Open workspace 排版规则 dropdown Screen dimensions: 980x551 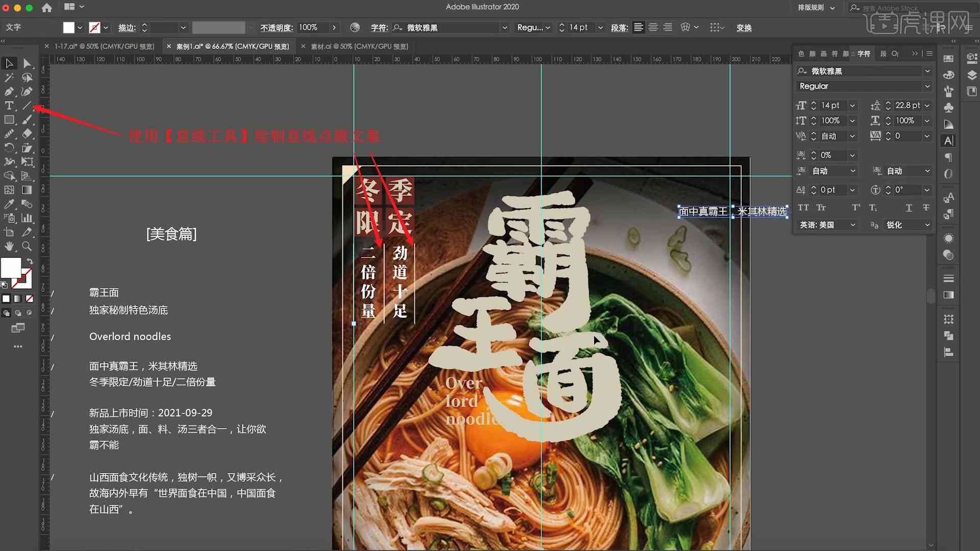816,8
